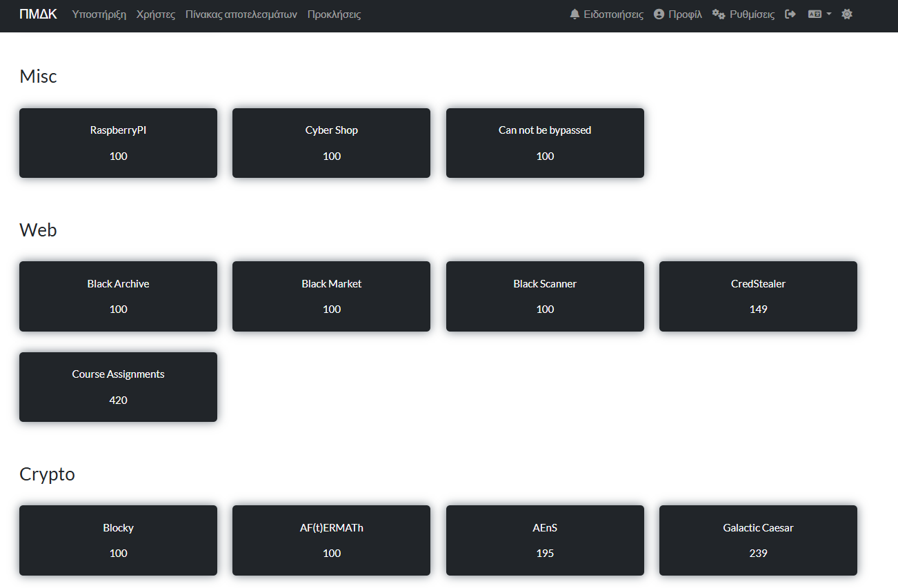Screen dimensions: 898x588
Task: Open the Course Assignments challenge
Action: click(x=118, y=387)
